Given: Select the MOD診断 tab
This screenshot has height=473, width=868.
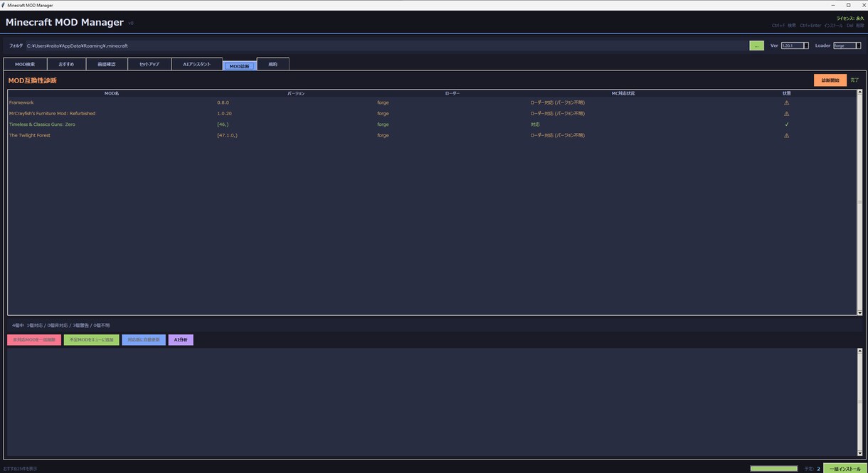Looking at the screenshot, I should pos(240,65).
